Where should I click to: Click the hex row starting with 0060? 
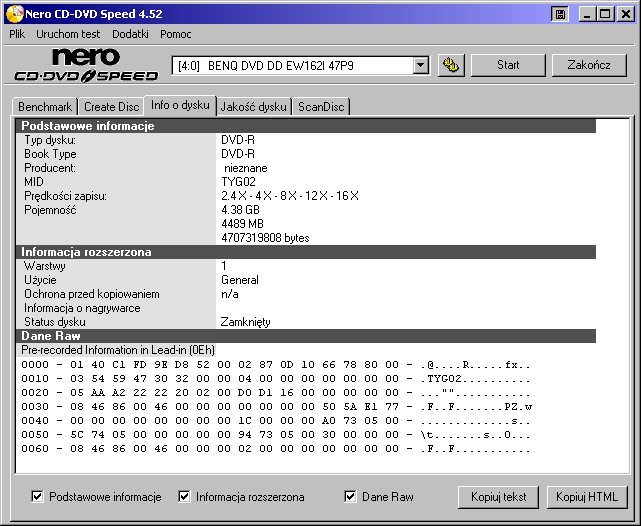[x=276, y=449]
